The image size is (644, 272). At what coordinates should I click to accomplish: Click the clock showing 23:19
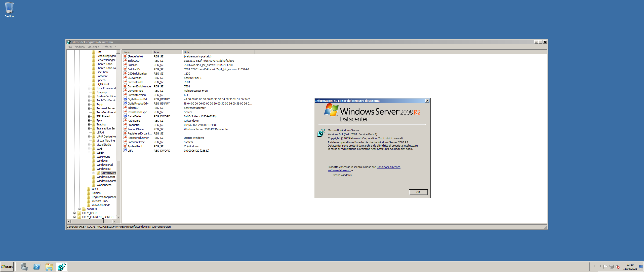[x=630, y=265]
